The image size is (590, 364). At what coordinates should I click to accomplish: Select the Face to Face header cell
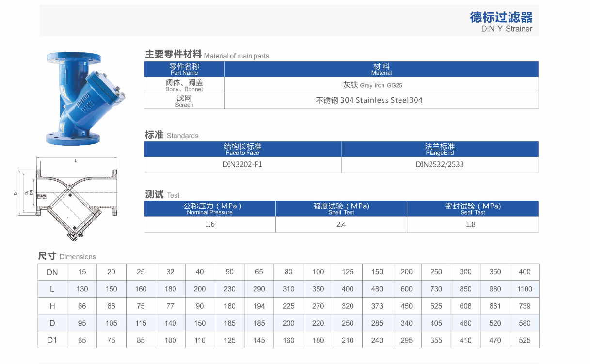point(242,149)
